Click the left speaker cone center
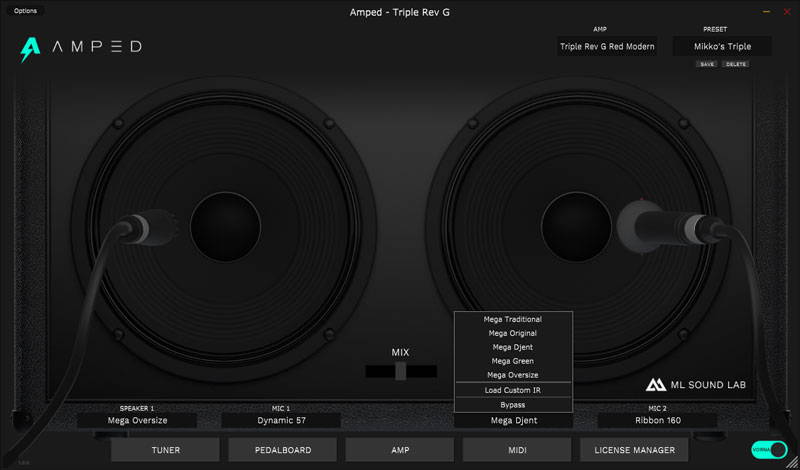The height and width of the screenshot is (470, 800). tap(226, 227)
